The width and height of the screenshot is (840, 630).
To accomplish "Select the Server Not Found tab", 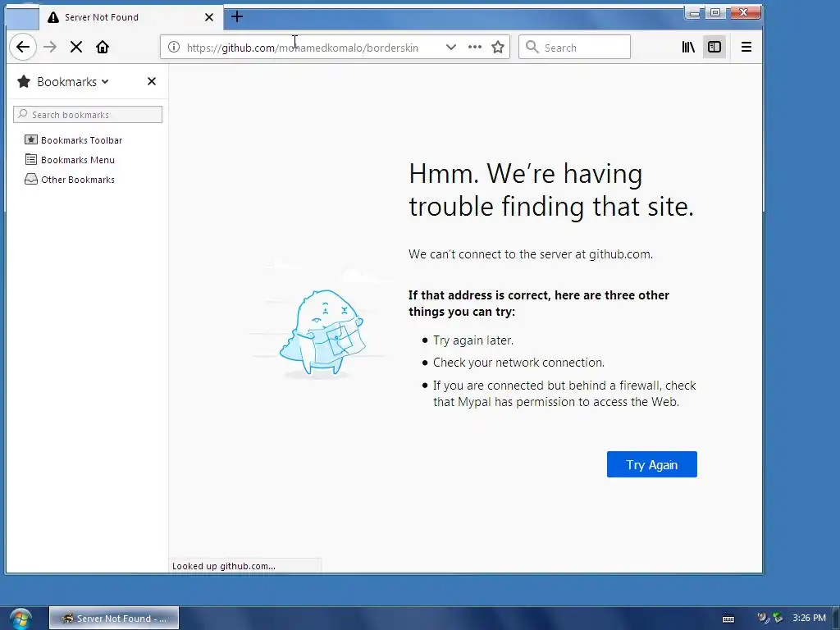I will 131,17.
